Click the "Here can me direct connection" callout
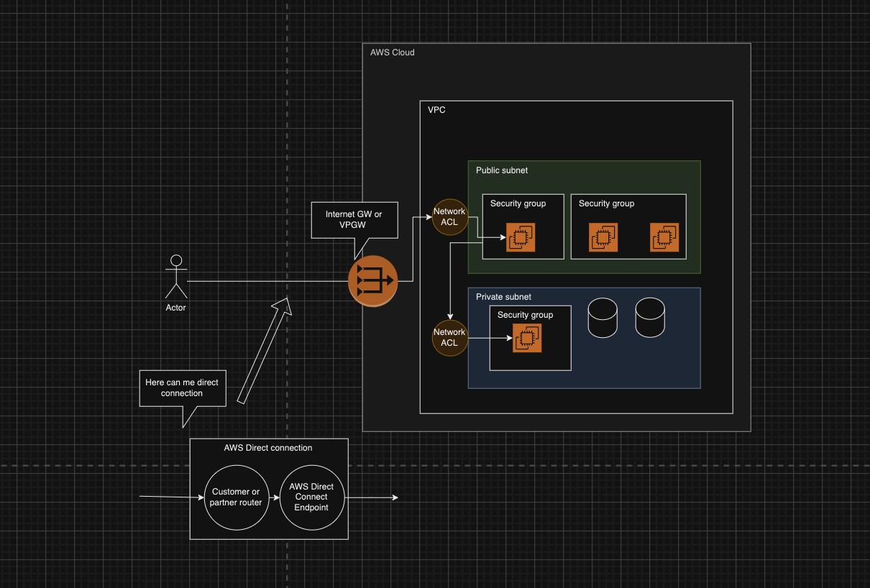The image size is (870, 588). (x=182, y=388)
